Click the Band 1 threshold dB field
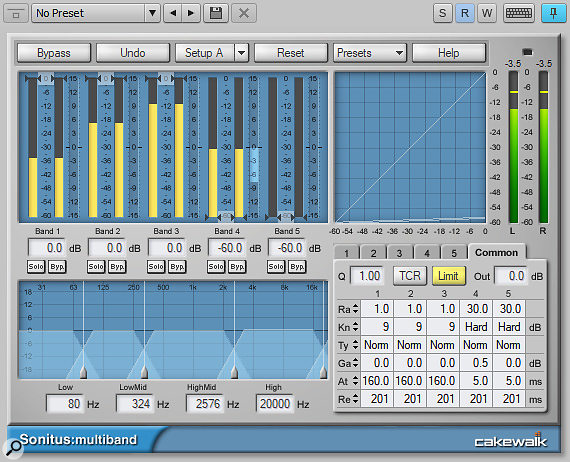Viewport: 570px width, 462px height. click(47, 248)
